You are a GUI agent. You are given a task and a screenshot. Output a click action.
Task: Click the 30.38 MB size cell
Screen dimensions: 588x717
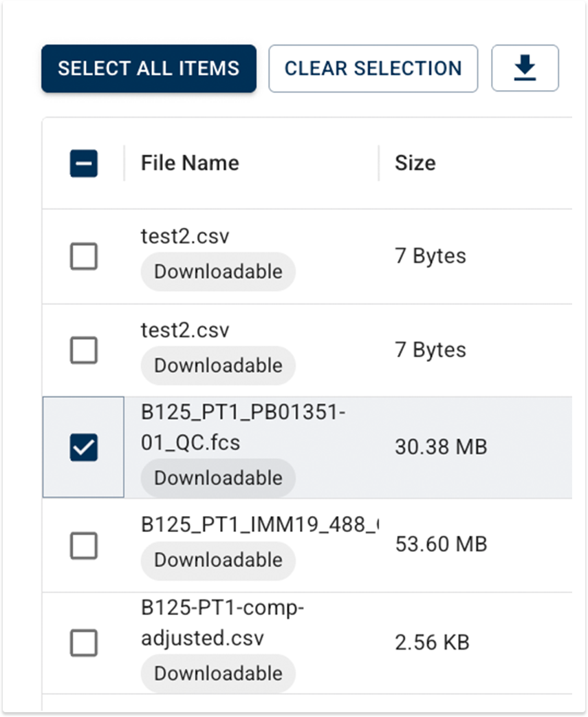(441, 447)
